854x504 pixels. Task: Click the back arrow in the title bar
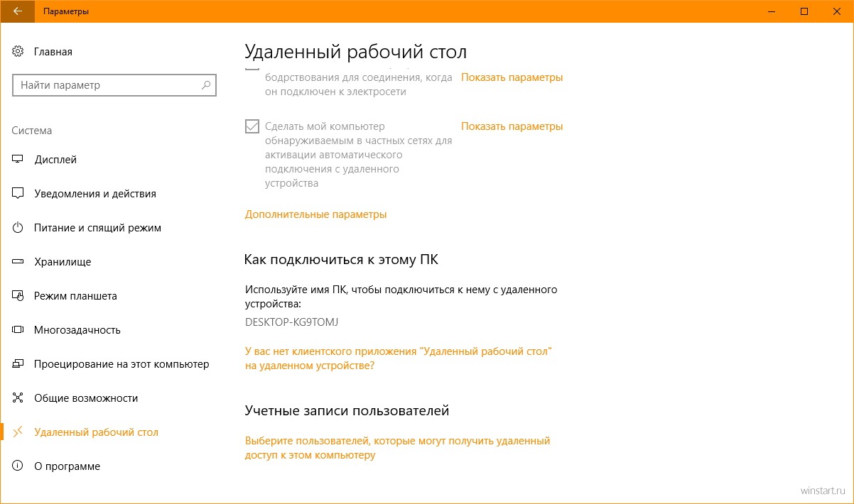coord(17,11)
